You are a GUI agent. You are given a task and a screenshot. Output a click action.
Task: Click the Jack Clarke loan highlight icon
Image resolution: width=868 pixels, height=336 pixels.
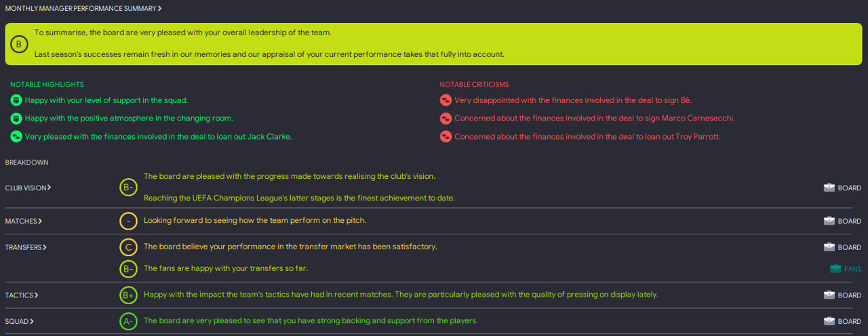[16, 137]
